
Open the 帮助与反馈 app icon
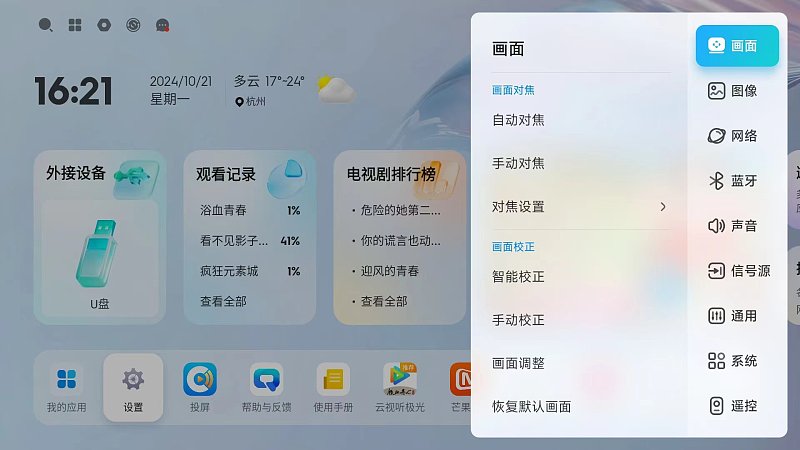point(266,387)
